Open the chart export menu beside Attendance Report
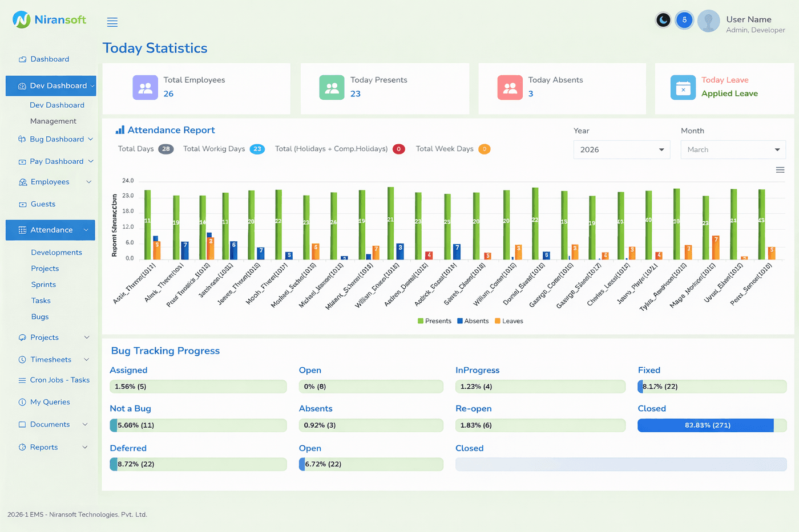This screenshot has width=799, height=532. (x=780, y=169)
